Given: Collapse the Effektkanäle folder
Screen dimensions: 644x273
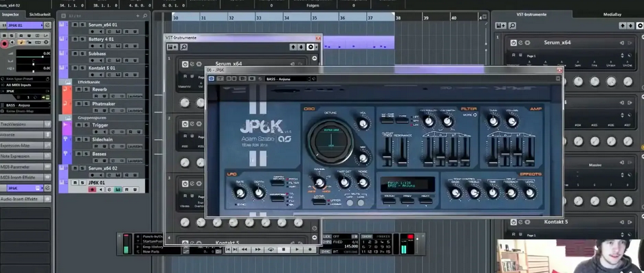Looking at the screenshot, I should click(x=67, y=82).
